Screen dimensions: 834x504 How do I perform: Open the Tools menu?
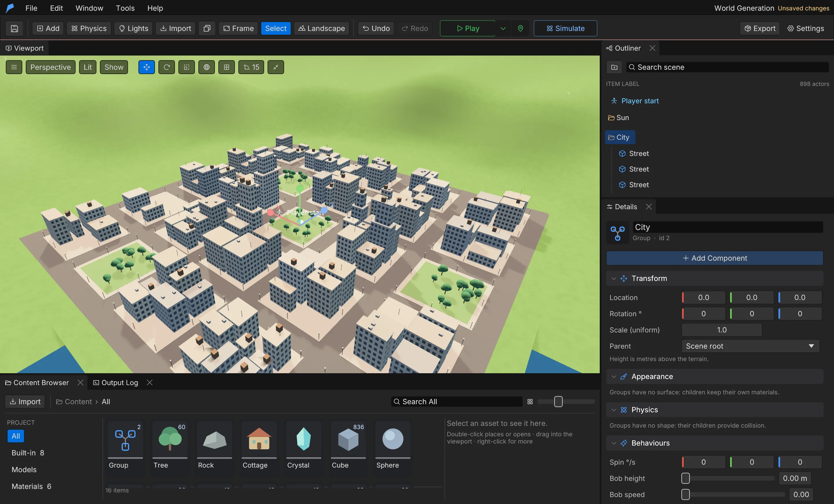coord(125,8)
